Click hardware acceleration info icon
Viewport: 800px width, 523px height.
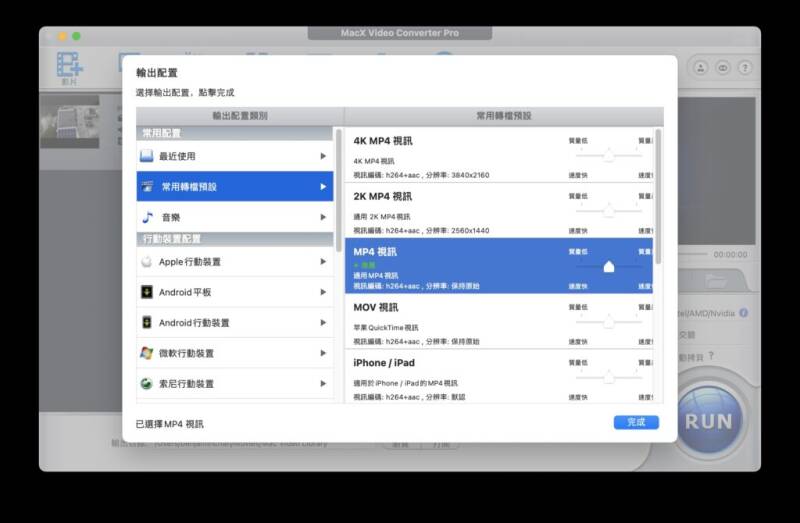point(743,313)
